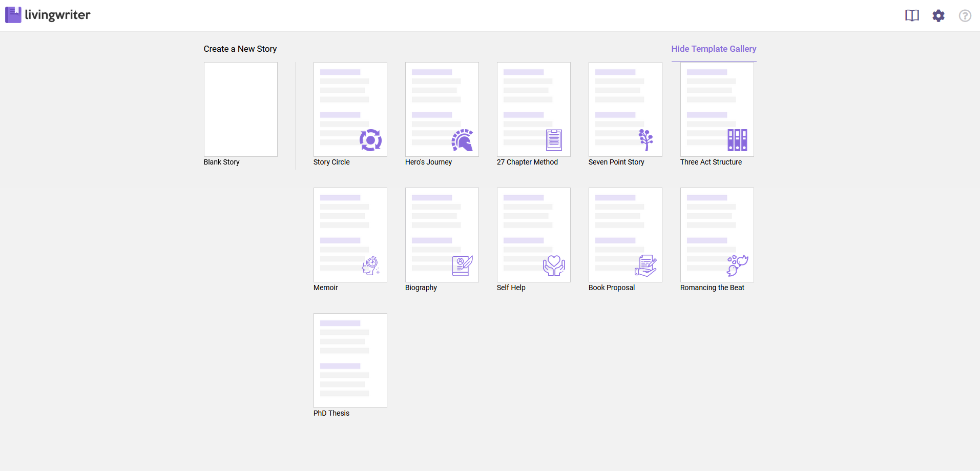Image resolution: width=980 pixels, height=471 pixels.
Task: Click the help question mark icon
Action: [965, 16]
